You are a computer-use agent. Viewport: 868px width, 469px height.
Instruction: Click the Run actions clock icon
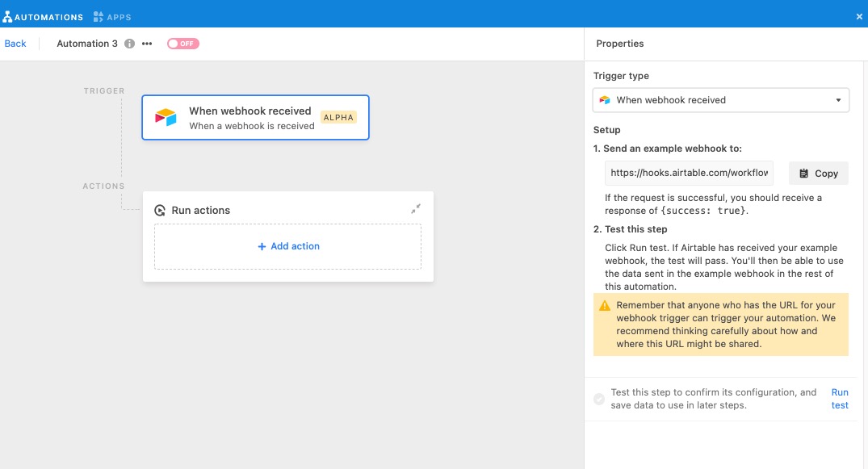160,211
